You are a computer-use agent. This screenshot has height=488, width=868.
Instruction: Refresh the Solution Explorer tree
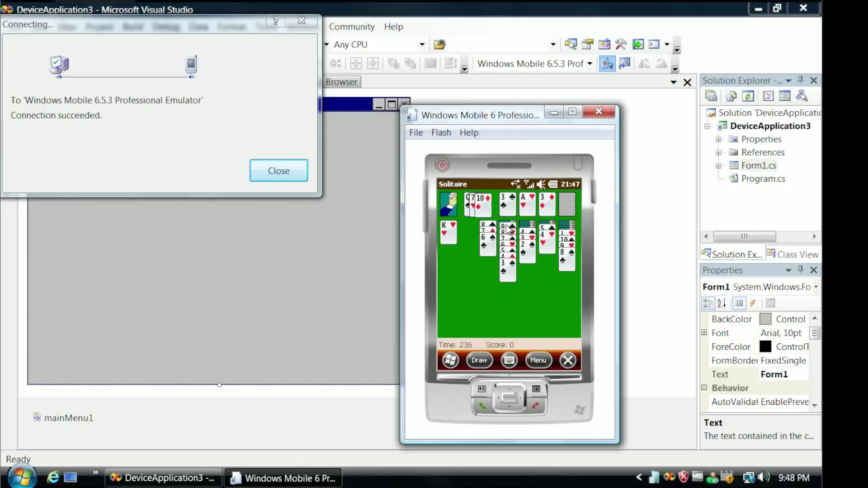tap(748, 96)
